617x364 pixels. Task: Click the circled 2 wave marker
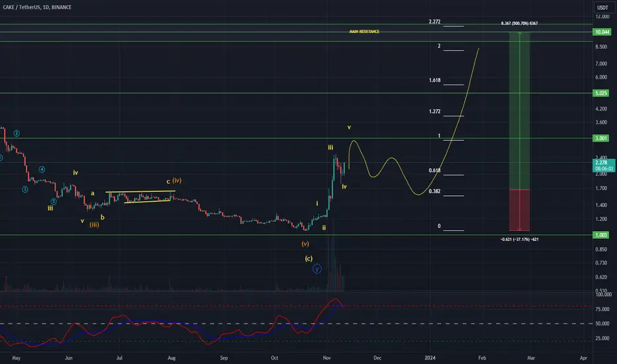pos(17,134)
